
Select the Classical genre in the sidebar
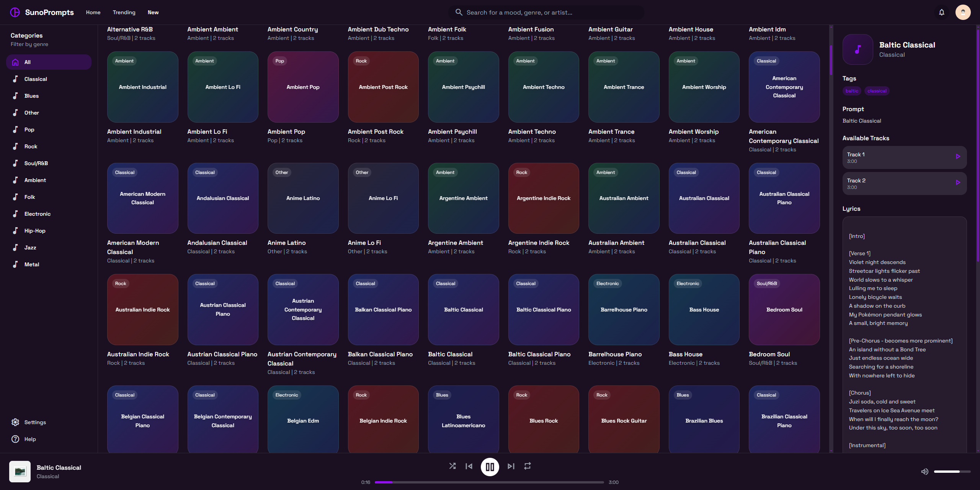36,79
